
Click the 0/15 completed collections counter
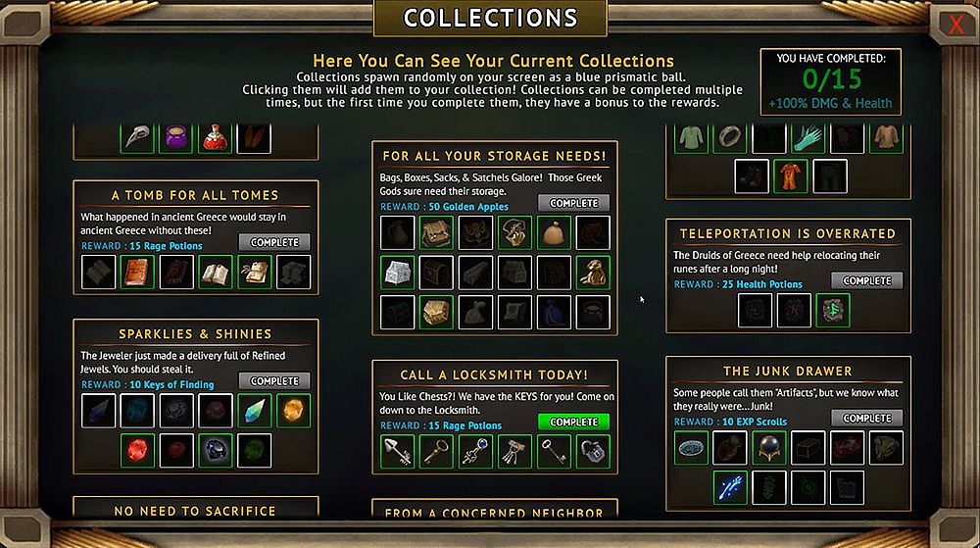[831, 79]
